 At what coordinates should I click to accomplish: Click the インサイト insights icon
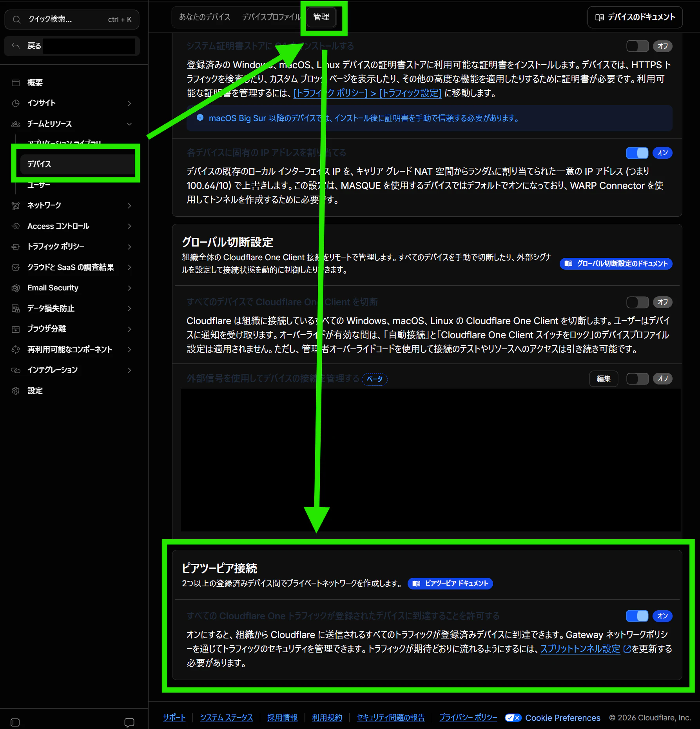click(x=16, y=103)
